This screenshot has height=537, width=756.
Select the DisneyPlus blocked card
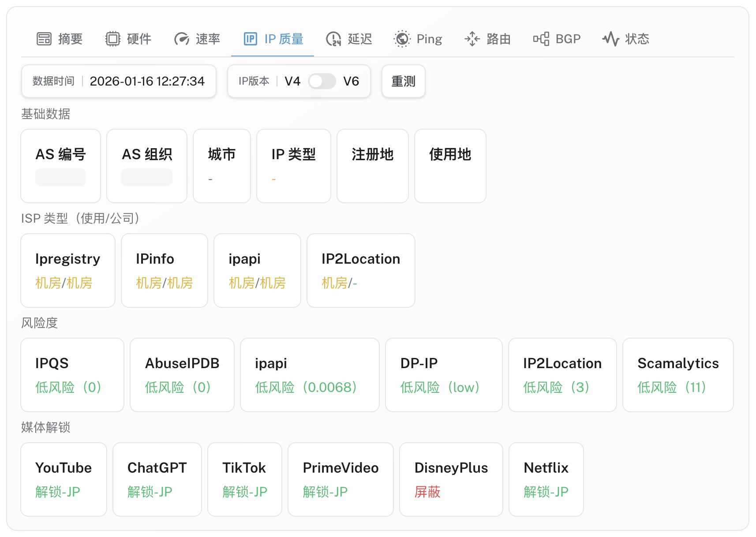click(x=451, y=479)
